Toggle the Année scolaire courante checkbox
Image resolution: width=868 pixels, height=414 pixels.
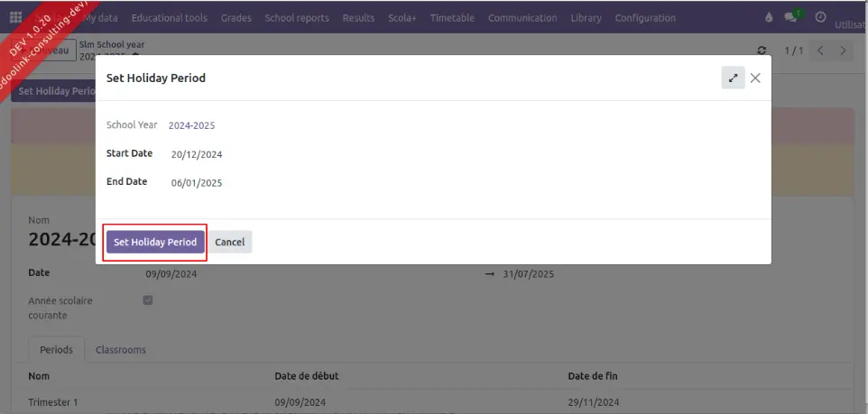pos(148,300)
